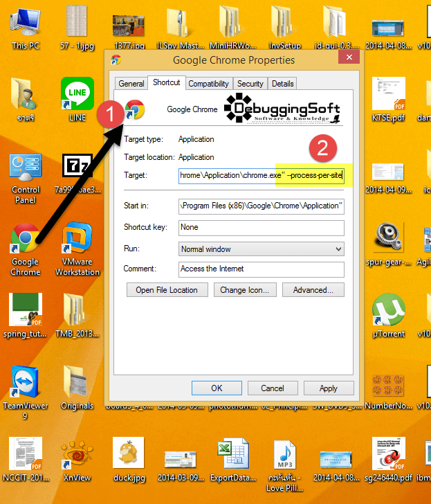Select the MiniHRWo... folder icon
Screen dimensions: 431x504
click(231, 22)
